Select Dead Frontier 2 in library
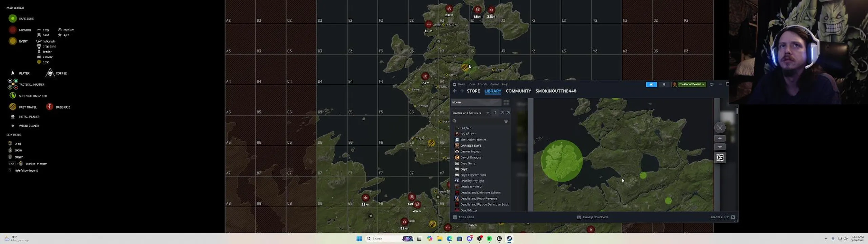Screen dimensions: 868x244 pos(471,187)
